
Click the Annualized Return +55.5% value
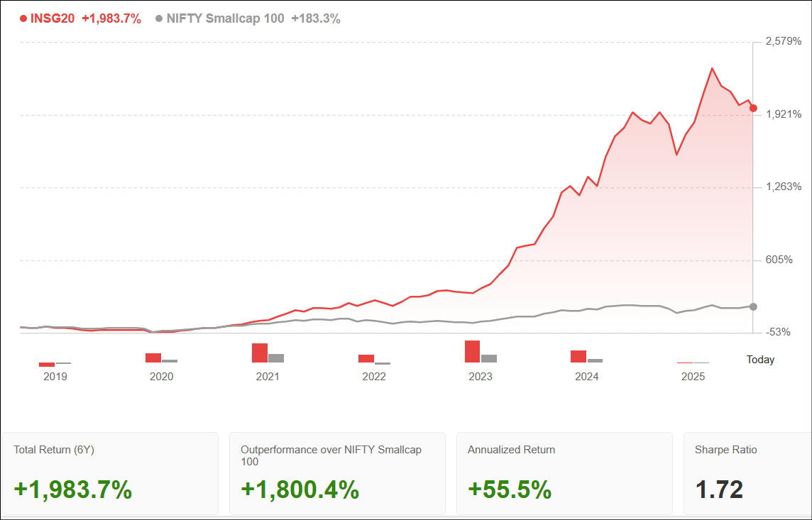(x=510, y=489)
